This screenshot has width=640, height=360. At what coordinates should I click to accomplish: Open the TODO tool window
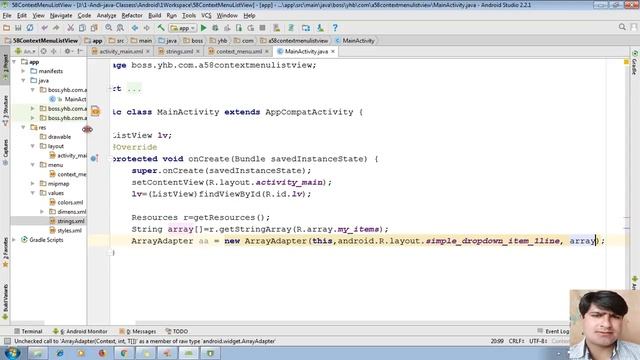click(x=177, y=331)
